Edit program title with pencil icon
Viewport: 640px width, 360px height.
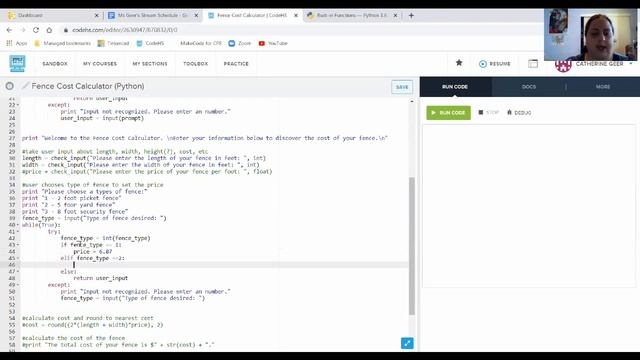[25, 86]
